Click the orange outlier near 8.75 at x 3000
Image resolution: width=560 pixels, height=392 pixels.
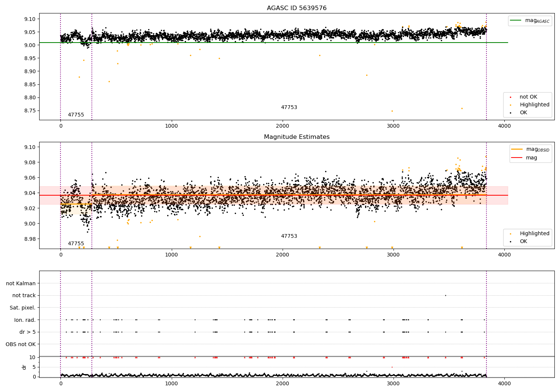tap(392, 111)
